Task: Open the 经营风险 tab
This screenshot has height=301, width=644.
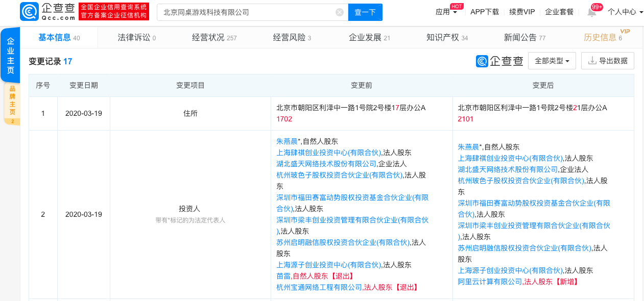Action: point(292,37)
